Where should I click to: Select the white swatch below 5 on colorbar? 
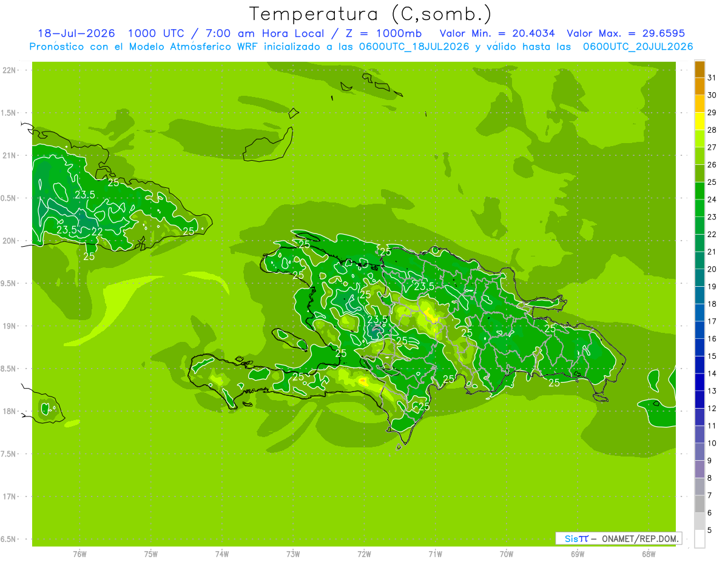coord(699,539)
